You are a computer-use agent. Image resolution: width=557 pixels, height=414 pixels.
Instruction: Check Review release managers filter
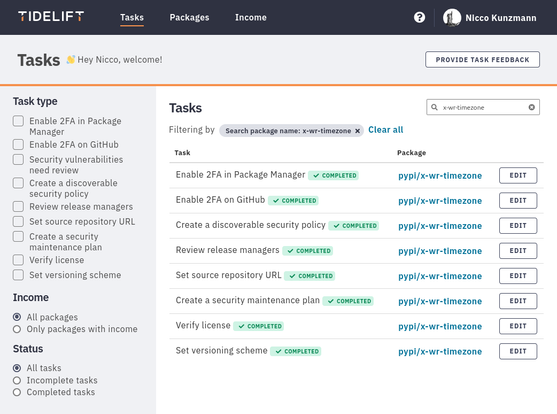(x=18, y=206)
